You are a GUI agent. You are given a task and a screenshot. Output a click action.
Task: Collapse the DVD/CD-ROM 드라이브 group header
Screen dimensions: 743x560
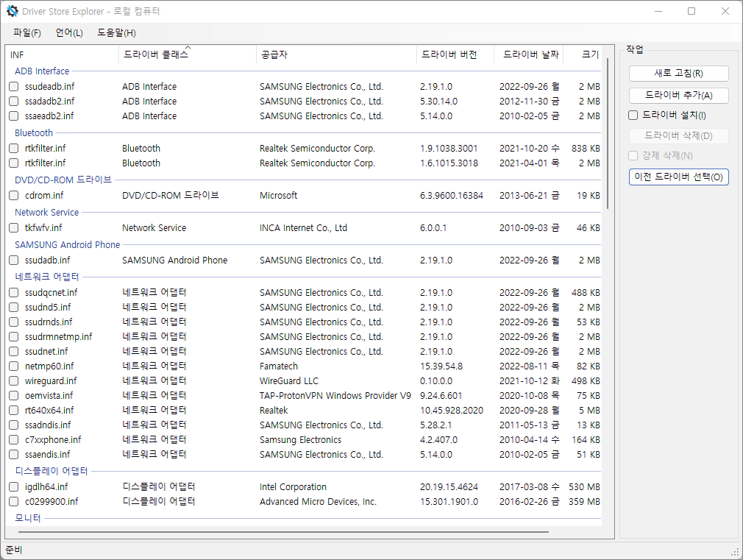point(63,180)
